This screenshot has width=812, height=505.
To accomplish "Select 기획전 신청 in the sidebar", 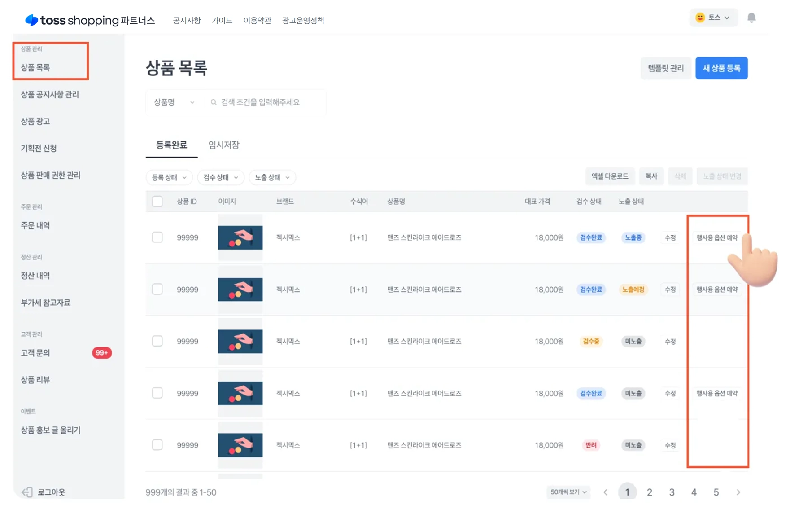I will 39,148.
